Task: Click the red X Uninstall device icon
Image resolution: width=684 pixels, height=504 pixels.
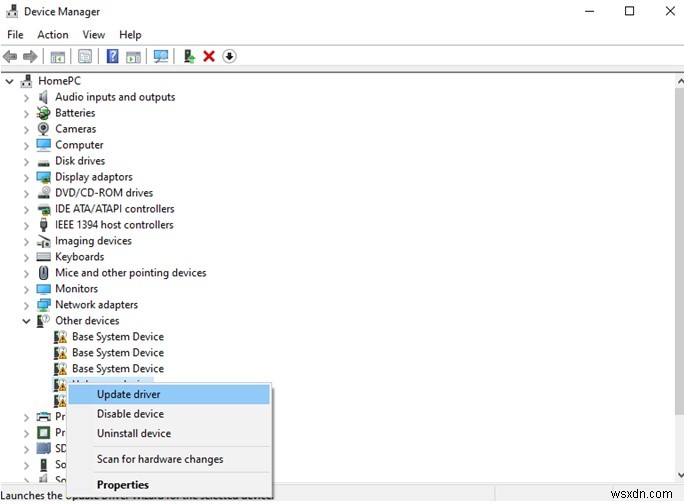Action: [x=209, y=56]
